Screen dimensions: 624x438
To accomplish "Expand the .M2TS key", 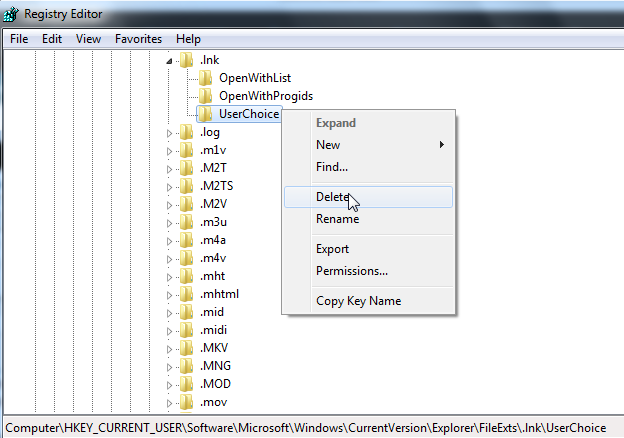I will pyautogui.click(x=169, y=187).
